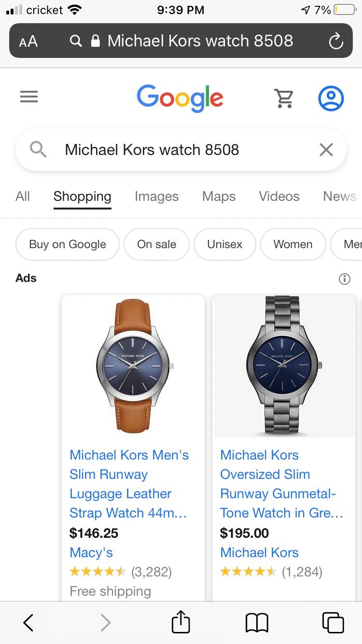This screenshot has width=362, height=644.
Task: Open Safari bookmarks book icon
Action: 257,623
